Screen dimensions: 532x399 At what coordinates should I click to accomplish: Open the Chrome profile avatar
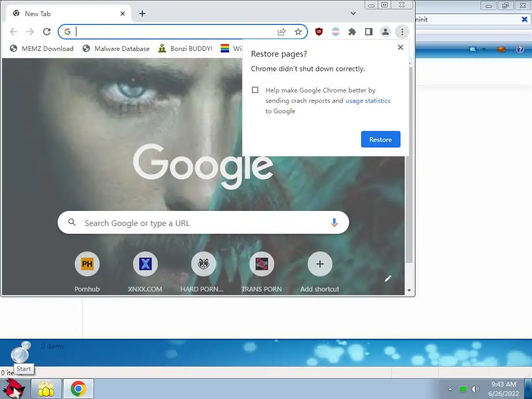[385, 32]
